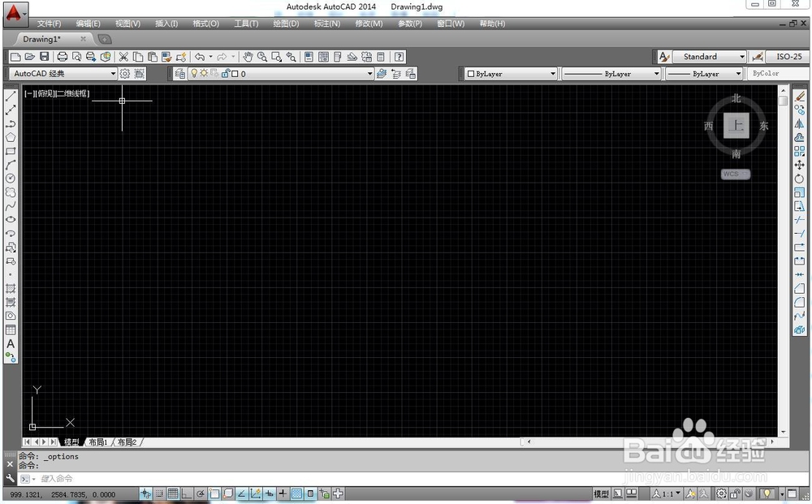
Task: Select the Spline draw tool
Action: pyautogui.click(x=11, y=206)
